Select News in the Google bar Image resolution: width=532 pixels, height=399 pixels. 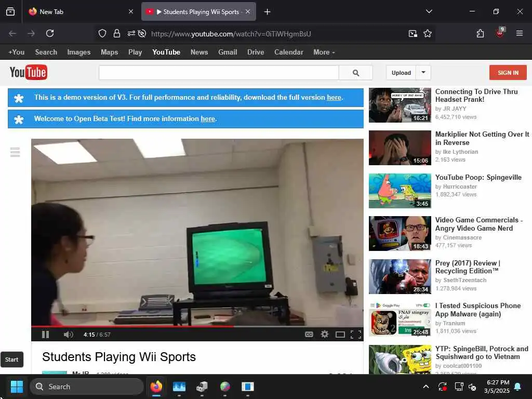199,52
